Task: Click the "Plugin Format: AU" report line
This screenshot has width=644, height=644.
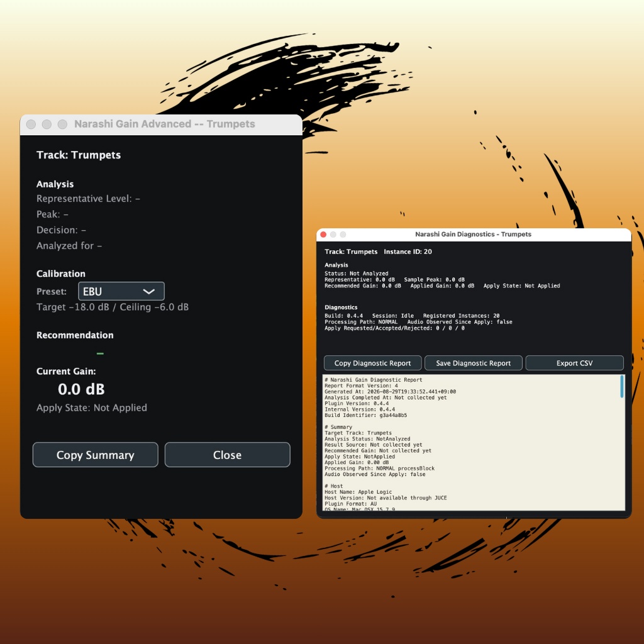Action: tap(350, 504)
